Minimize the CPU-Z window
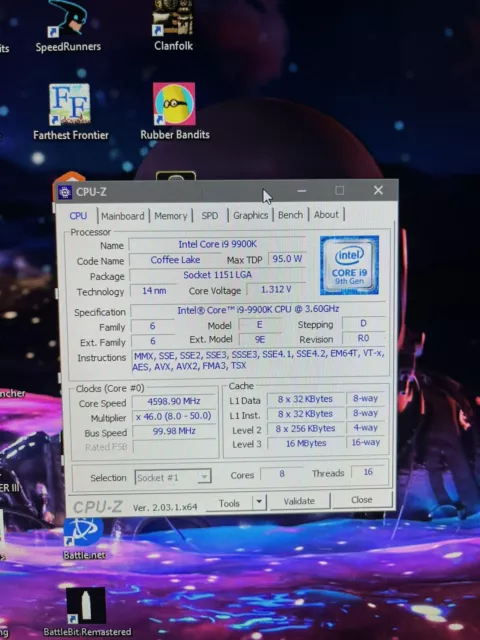This screenshot has height=640, width=480. (302, 191)
